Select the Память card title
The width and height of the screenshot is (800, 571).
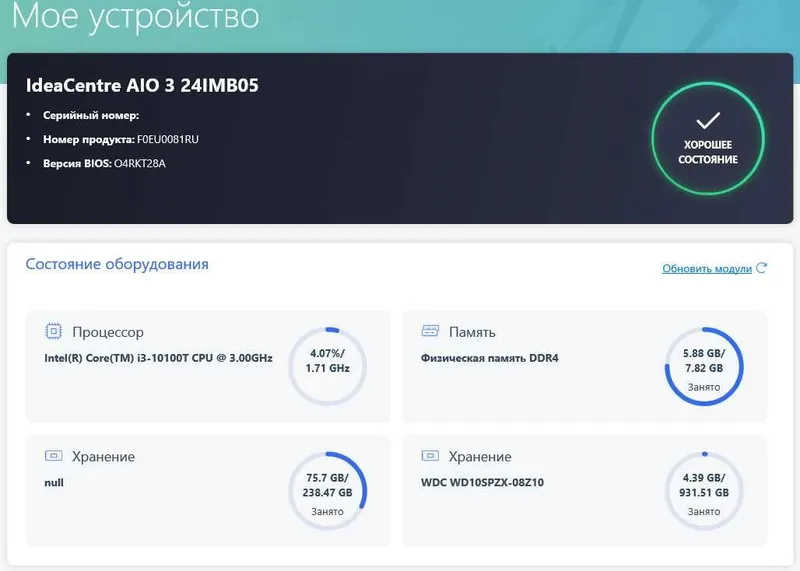coord(472,332)
